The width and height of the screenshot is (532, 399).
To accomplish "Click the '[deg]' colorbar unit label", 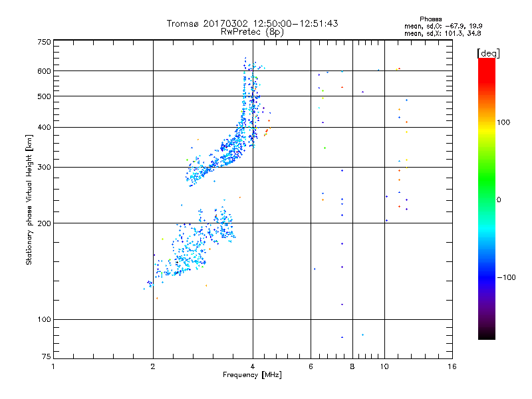I will click(x=488, y=53).
